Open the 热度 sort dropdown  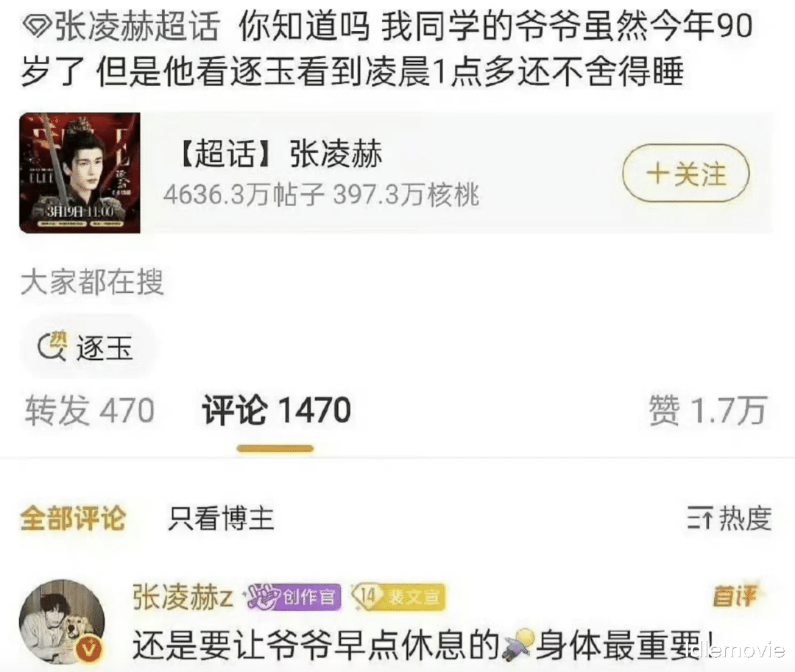[x=729, y=518]
